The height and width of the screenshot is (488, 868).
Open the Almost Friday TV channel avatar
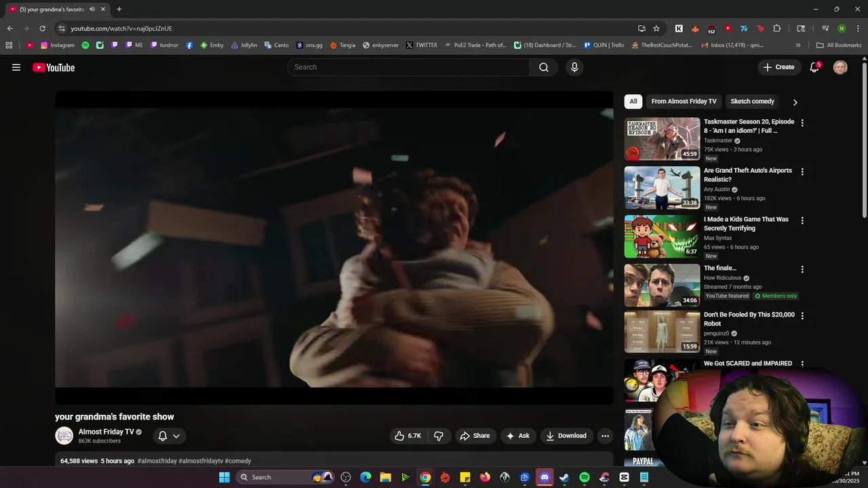pos(64,436)
